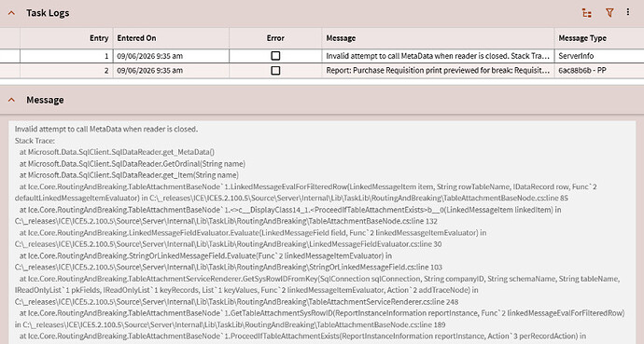
Task: Sort by the Message column header
Action: 438,38
